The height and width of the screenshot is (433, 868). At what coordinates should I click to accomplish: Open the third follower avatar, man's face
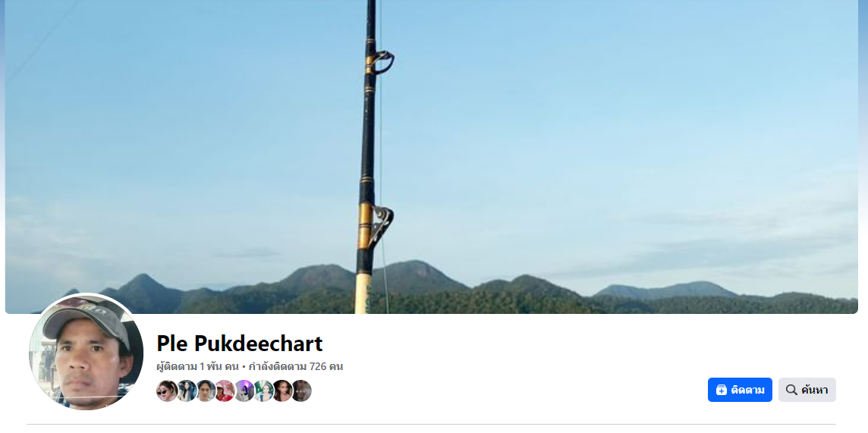(206, 391)
